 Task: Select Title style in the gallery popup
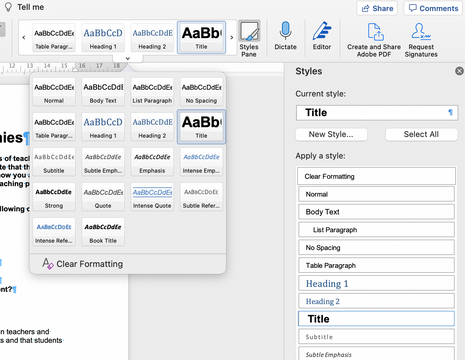201,127
